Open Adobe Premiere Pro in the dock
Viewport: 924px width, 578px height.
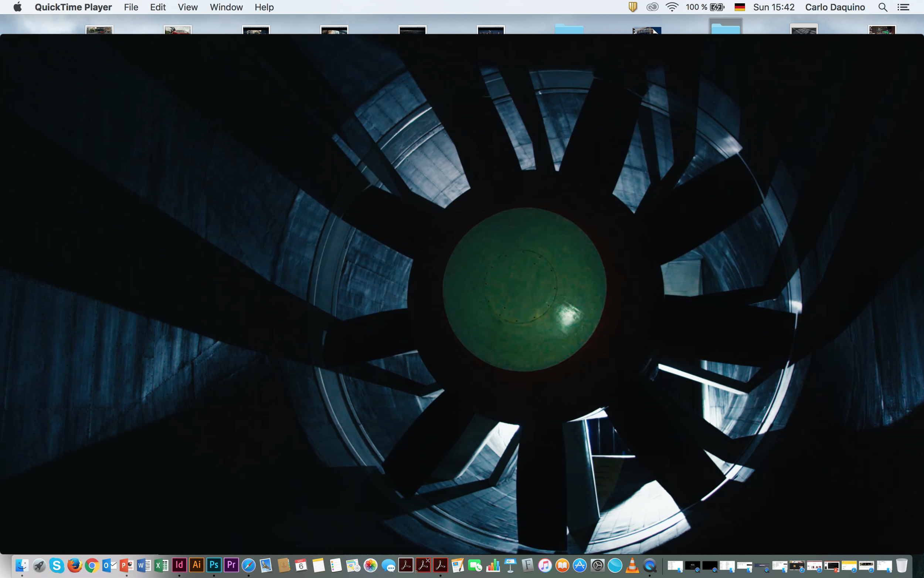pos(231,565)
